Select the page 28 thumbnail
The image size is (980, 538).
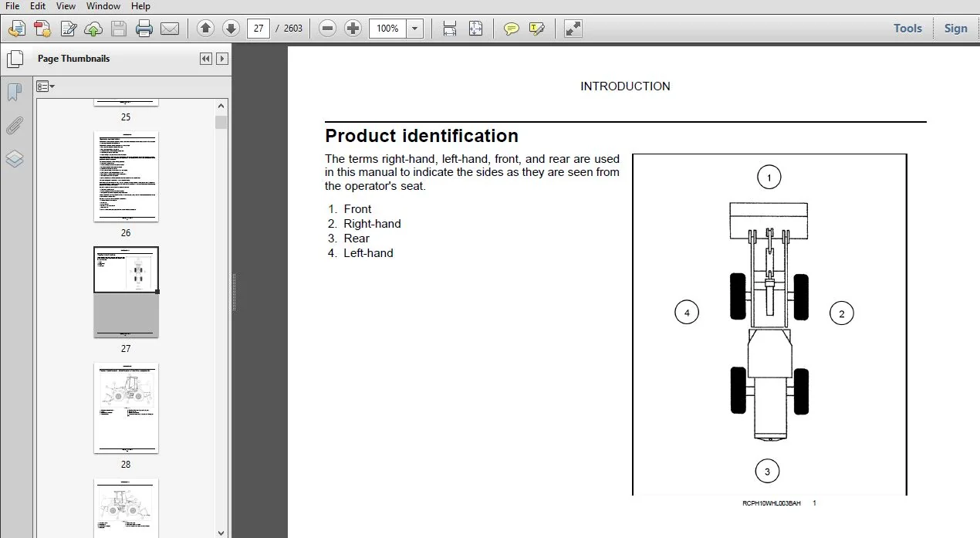[x=126, y=408]
